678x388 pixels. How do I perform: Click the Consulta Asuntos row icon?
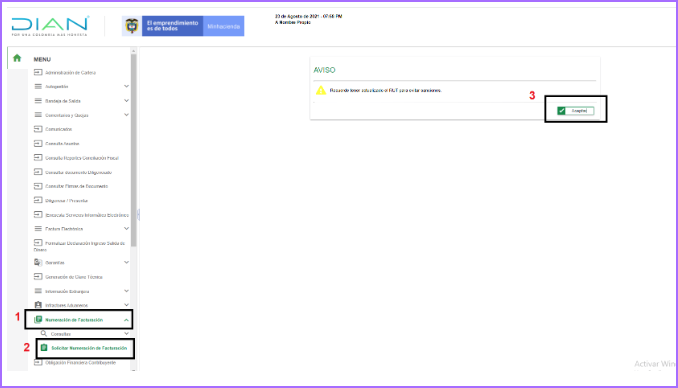pyautogui.click(x=38, y=143)
